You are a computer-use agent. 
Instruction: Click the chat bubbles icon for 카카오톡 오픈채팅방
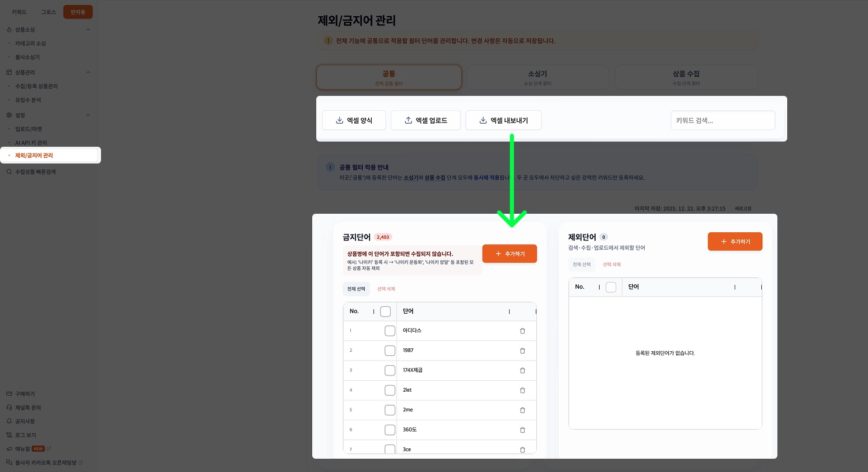point(9,462)
